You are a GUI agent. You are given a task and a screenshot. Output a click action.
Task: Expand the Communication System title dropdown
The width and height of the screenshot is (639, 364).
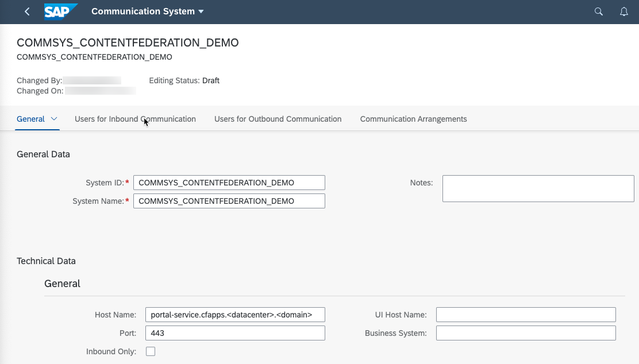[201, 11]
